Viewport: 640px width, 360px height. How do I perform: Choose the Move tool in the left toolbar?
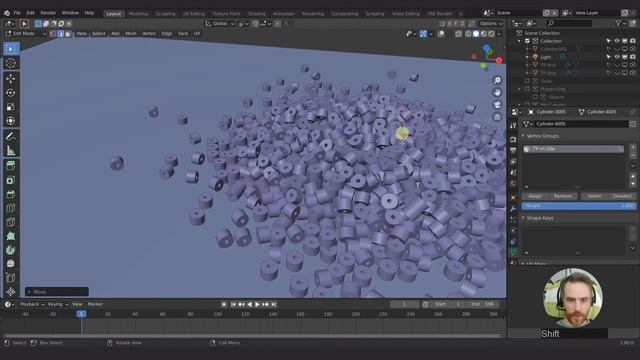pos(11,78)
